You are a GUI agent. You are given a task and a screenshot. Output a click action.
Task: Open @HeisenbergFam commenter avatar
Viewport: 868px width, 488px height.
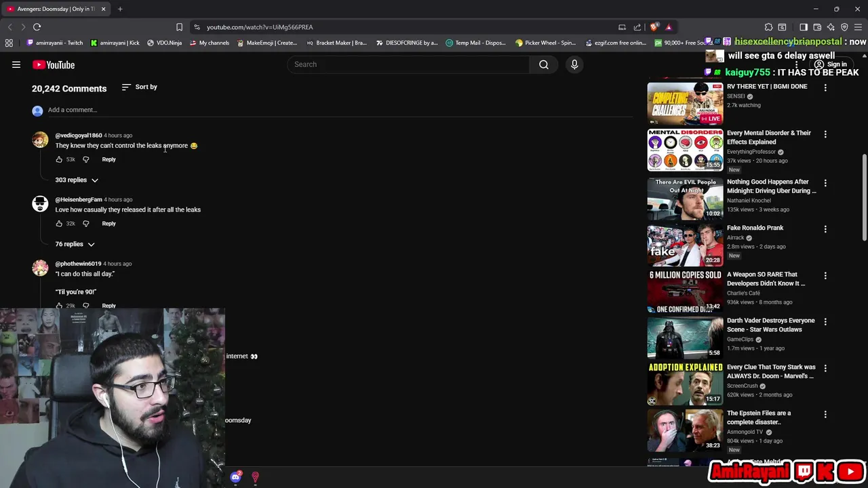click(x=40, y=203)
